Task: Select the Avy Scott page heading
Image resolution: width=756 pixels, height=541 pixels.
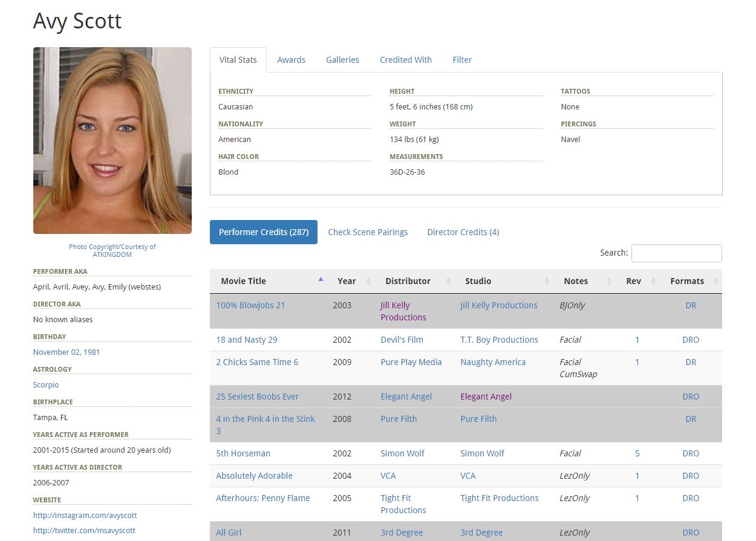Action: pyautogui.click(x=77, y=21)
